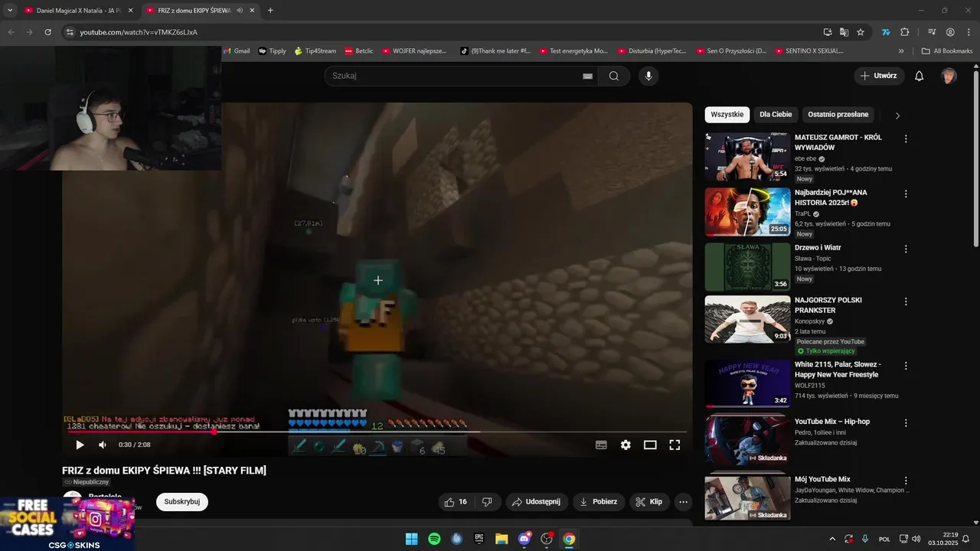Click the address bar URL
The width and height of the screenshot is (980, 551).
coord(139,32)
